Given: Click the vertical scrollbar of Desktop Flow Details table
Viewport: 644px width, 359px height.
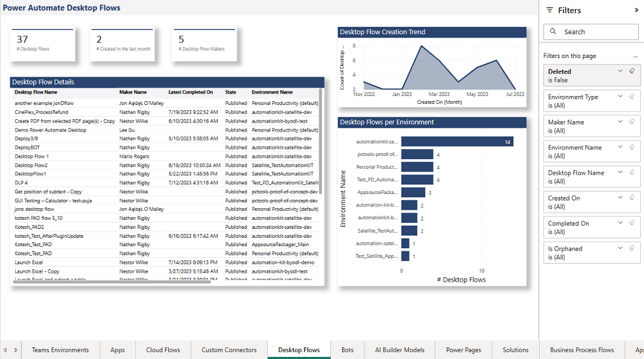Looking at the screenshot, I should (x=320, y=141).
